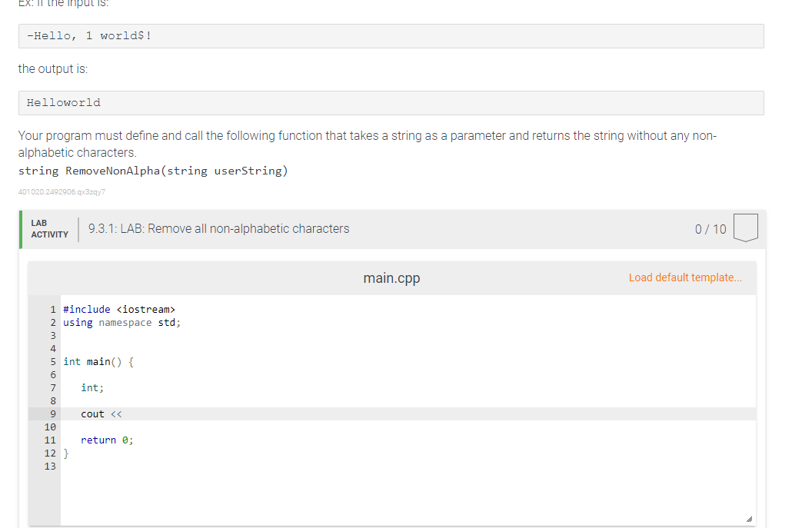Click the completion badge icon next to 0 / 10

[x=746, y=227]
